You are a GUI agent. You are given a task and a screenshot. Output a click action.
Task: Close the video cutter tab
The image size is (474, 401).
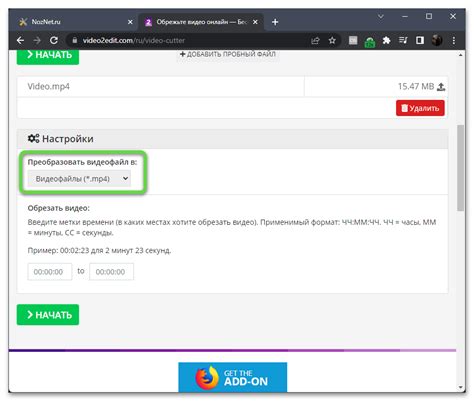(x=255, y=22)
